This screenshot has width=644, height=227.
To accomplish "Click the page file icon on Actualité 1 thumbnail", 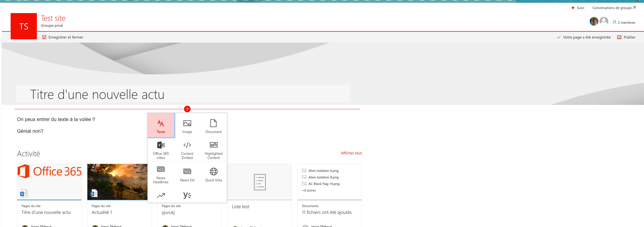I will (94, 193).
